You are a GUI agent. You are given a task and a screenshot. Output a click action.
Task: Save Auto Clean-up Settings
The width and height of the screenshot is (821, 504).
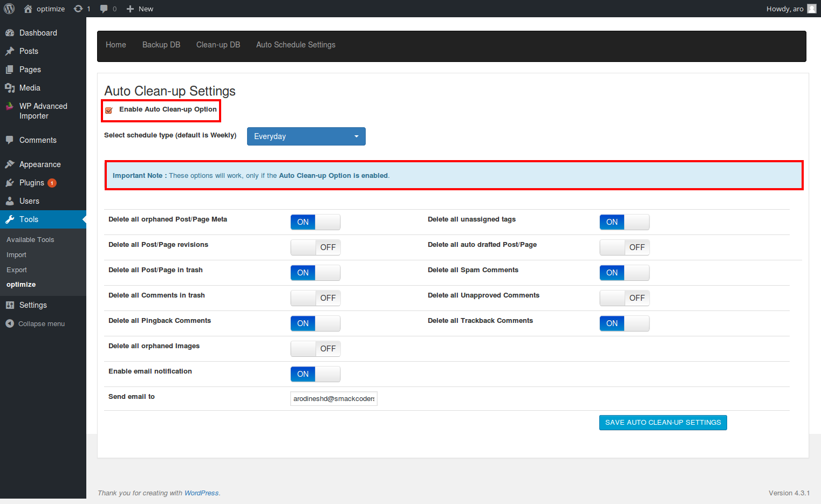(663, 423)
